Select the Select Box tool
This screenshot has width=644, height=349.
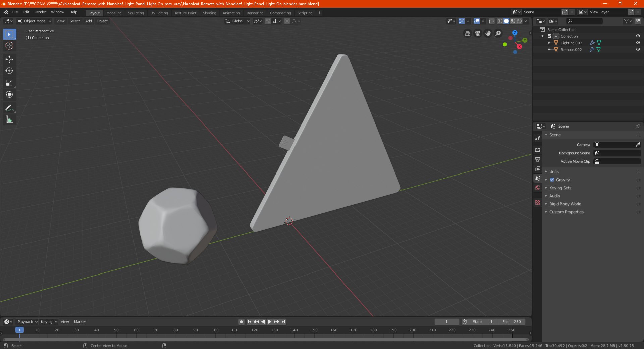(9, 34)
